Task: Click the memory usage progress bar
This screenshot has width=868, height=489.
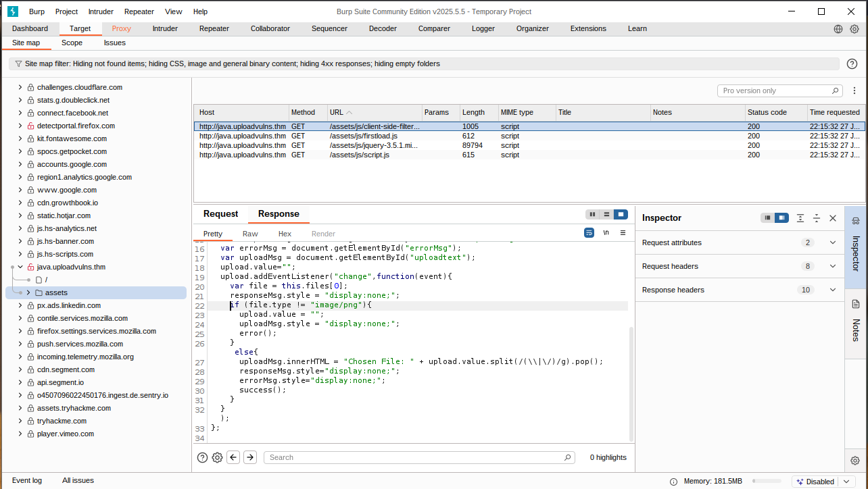Action: pos(767,482)
